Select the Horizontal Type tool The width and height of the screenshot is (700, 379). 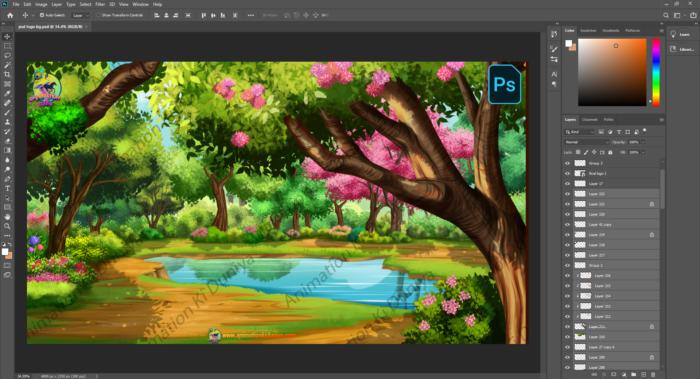point(7,188)
